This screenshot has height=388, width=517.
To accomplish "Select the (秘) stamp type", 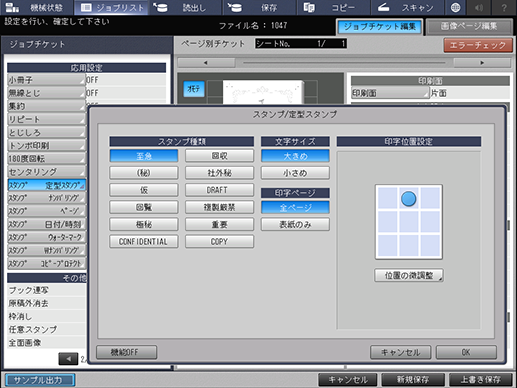I will point(144,173).
